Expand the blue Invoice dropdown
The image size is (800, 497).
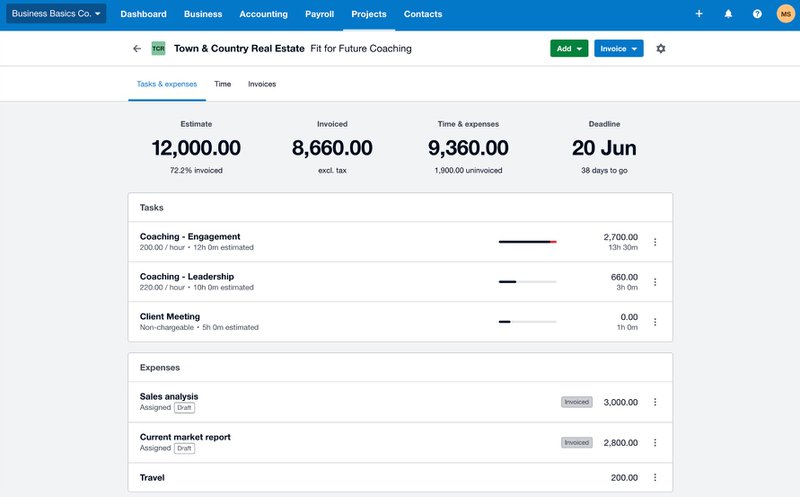click(x=618, y=48)
